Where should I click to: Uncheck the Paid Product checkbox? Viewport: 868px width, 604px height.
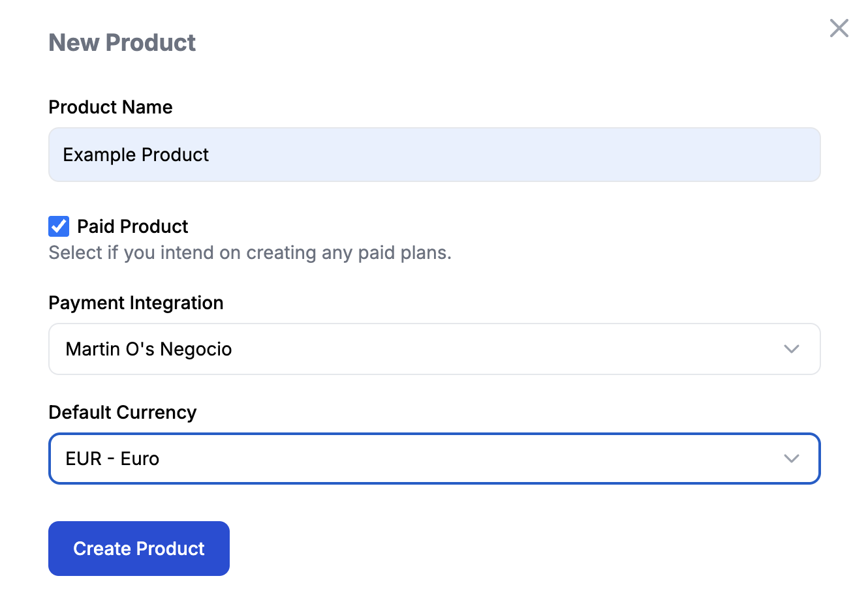59,226
